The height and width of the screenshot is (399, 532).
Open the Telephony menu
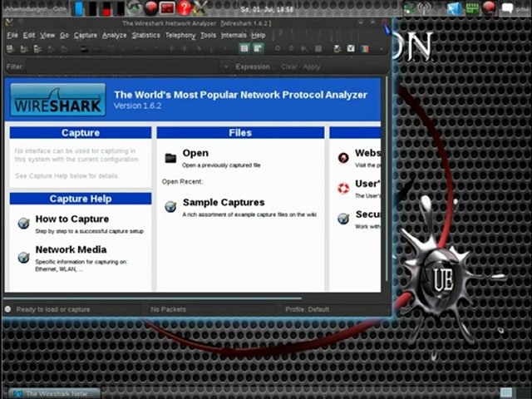(x=180, y=35)
